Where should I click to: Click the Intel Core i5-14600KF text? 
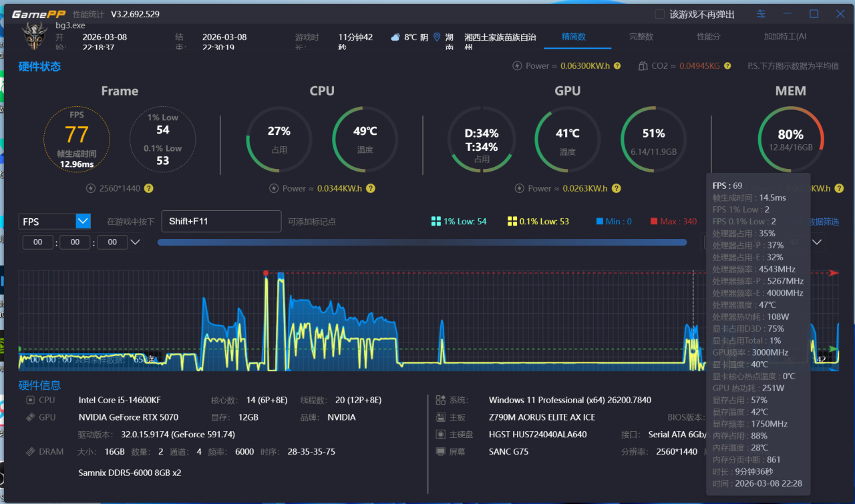click(120, 400)
